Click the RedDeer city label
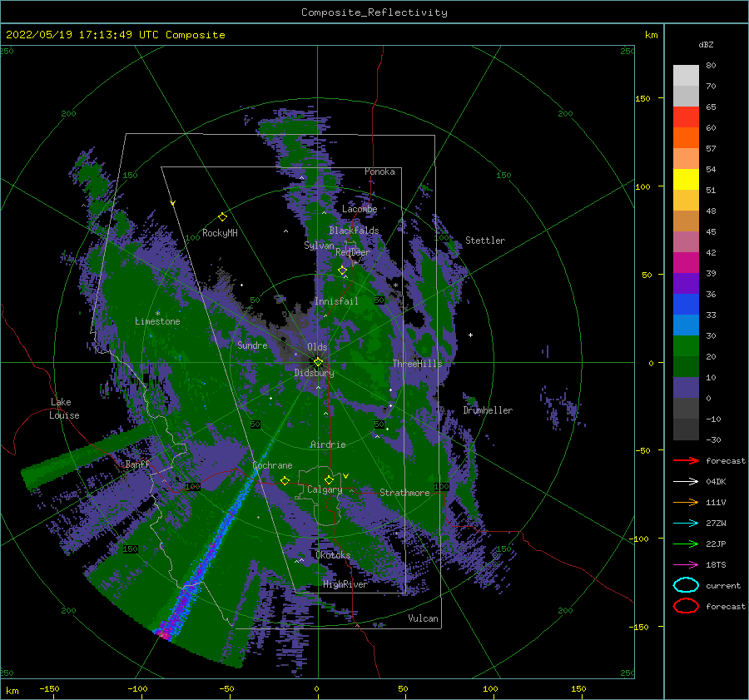The width and height of the screenshot is (749, 700). pyautogui.click(x=353, y=252)
